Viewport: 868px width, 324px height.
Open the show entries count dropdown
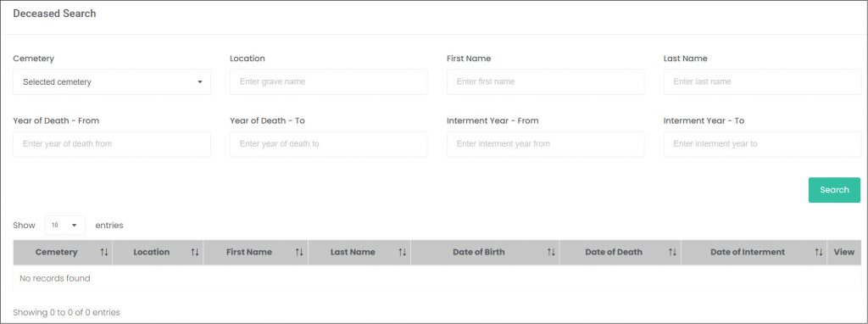click(65, 226)
